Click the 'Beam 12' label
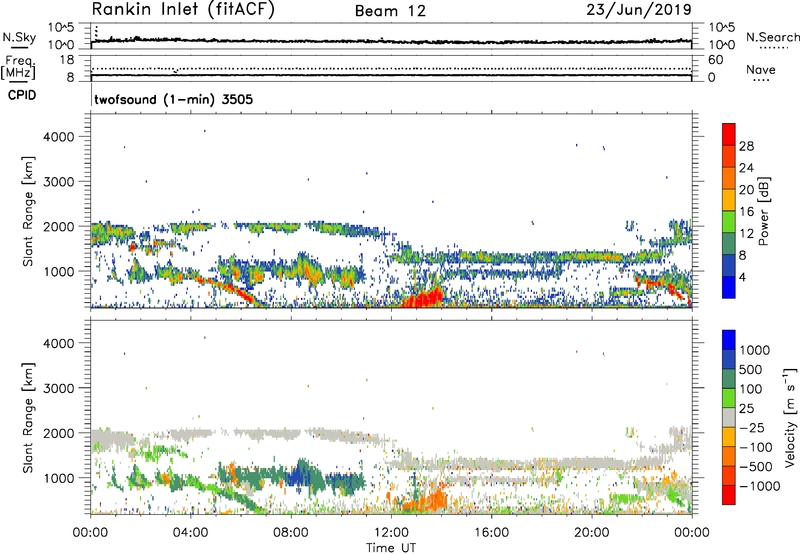800x554 pixels. click(x=390, y=11)
